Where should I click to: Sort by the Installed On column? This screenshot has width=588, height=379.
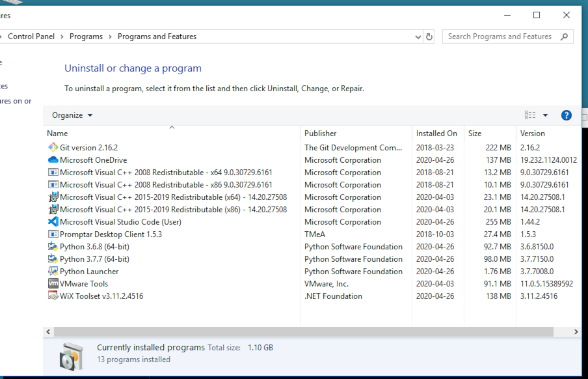pyautogui.click(x=436, y=133)
